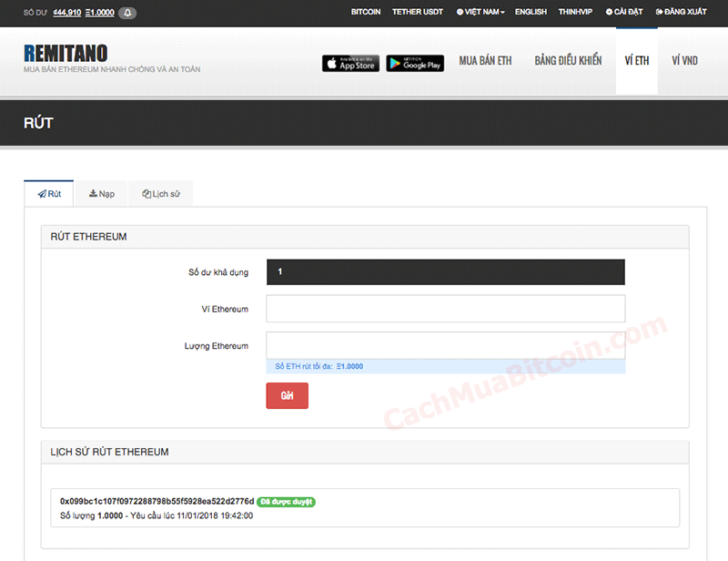
Task: Open the notification bell icon
Action: point(127,13)
